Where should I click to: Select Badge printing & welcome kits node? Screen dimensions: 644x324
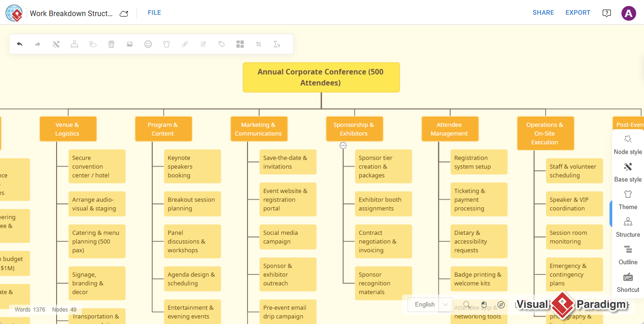pyautogui.click(x=479, y=279)
